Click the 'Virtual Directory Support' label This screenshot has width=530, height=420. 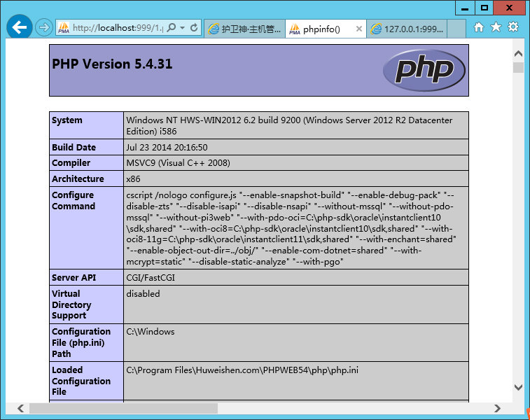point(71,304)
